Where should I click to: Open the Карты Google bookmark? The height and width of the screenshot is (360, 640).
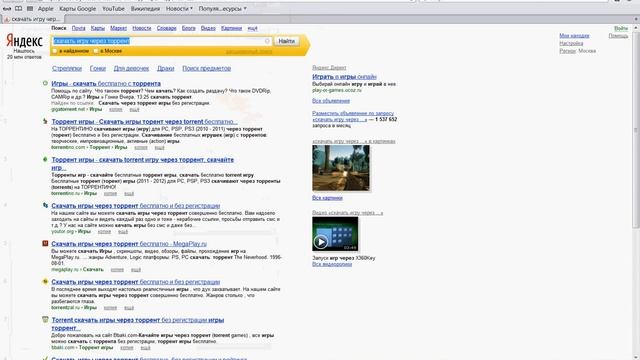(x=78, y=9)
